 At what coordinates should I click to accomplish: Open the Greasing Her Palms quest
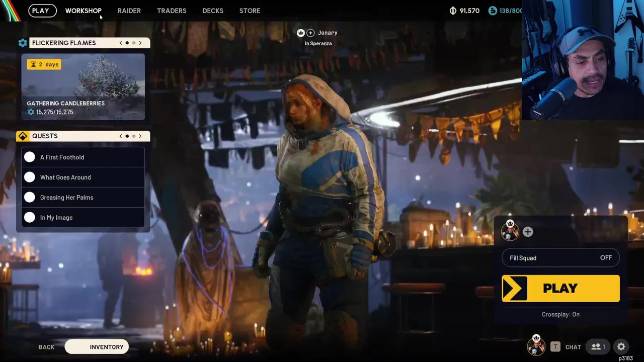click(x=83, y=198)
